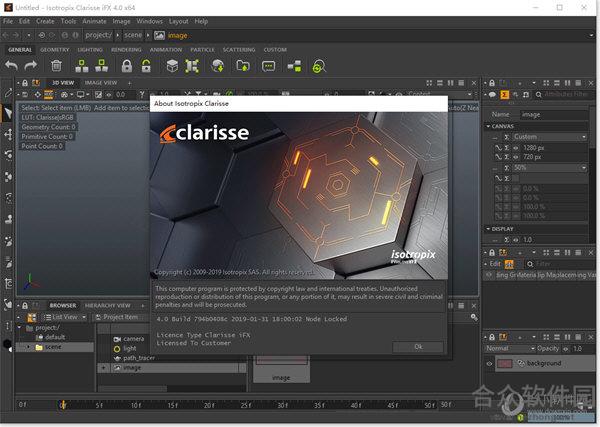Click the back navigation arrow in path bar
The height and width of the screenshot is (427, 600).
pos(6,35)
